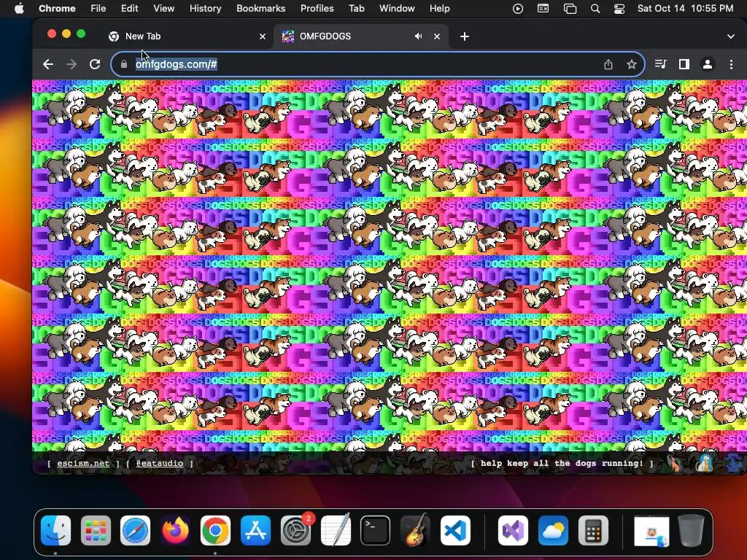747x560 pixels.
Task: Click the forward navigation arrow
Action: coord(71,64)
